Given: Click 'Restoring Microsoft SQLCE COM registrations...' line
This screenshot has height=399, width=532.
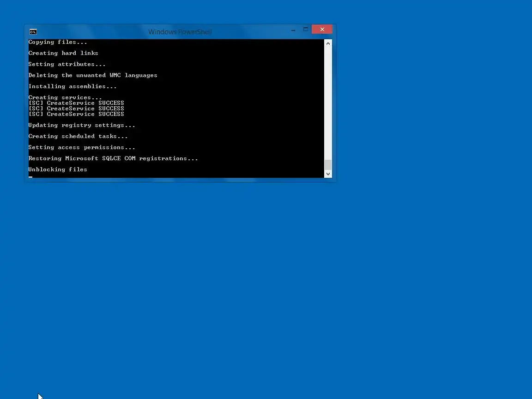Looking at the screenshot, I should (x=113, y=158).
